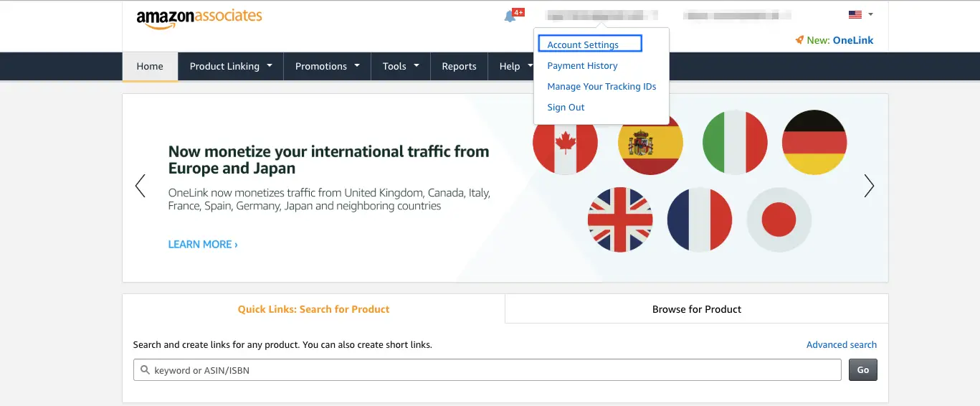Click the France flag circle
Image resolution: width=980 pixels, height=406 pixels.
(x=700, y=219)
